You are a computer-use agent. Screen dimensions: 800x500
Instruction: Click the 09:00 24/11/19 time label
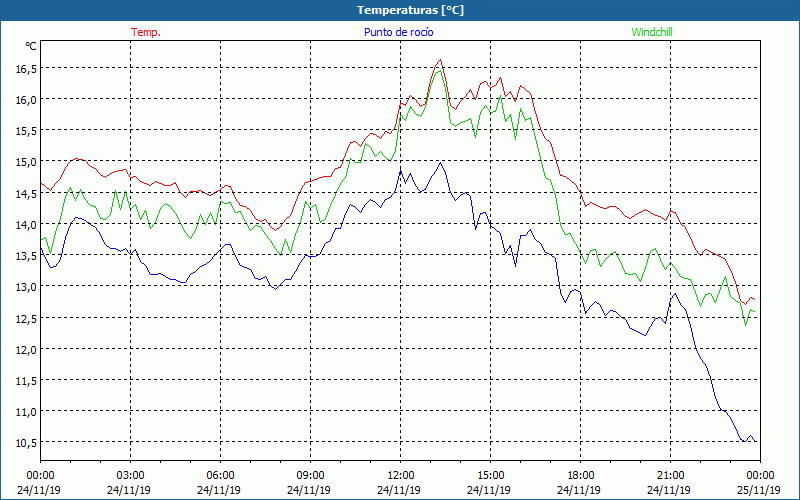tap(309, 483)
